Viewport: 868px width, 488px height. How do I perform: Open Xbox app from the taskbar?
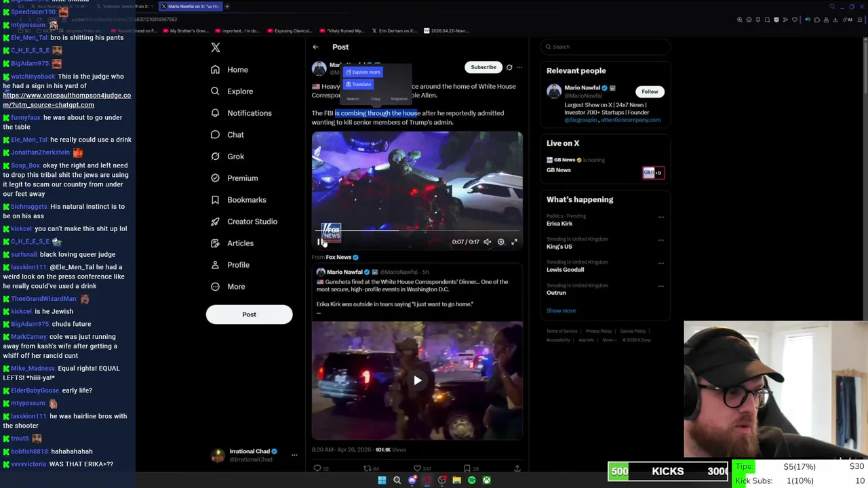[x=486, y=481]
